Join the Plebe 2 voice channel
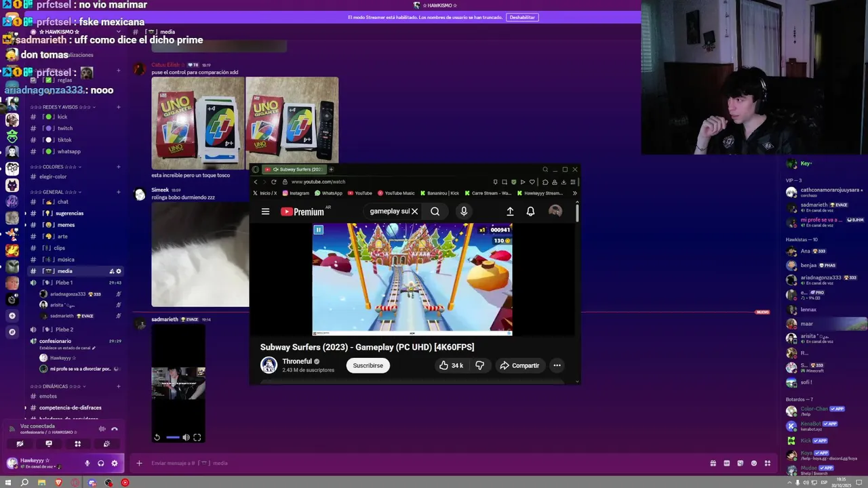This screenshot has height=488, width=868. [x=64, y=329]
